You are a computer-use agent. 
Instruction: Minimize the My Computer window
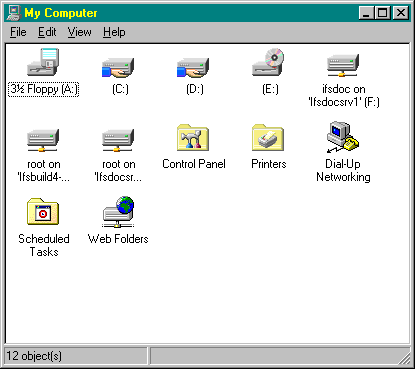click(366, 13)
